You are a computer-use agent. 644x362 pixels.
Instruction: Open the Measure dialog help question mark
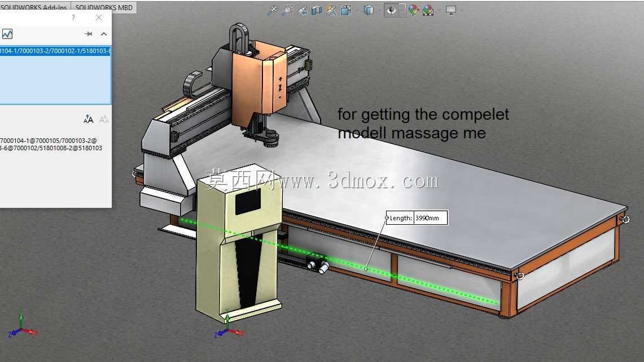click(73, 18)
